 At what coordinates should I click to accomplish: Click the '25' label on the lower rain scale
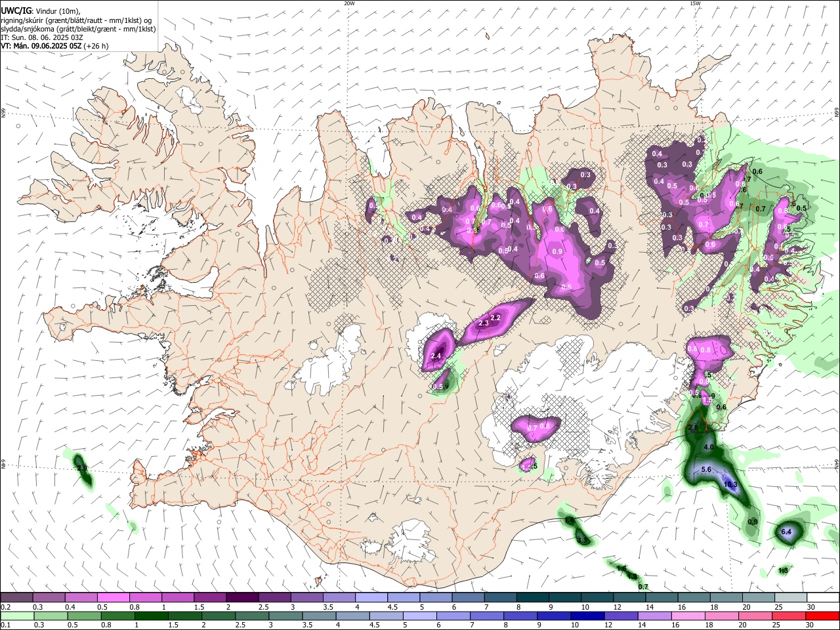click(x=778, y=625)
